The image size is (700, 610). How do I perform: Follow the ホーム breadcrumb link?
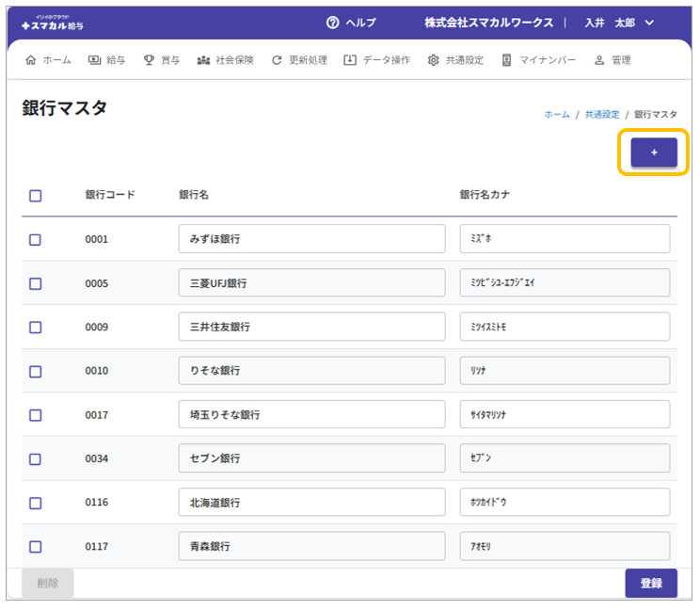(557, 114)
